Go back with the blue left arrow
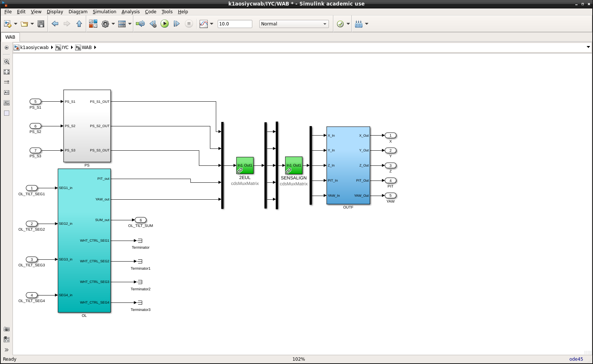The height and width of the screenshot is (364, 593). pyautogui.click(x=55, y=24)
